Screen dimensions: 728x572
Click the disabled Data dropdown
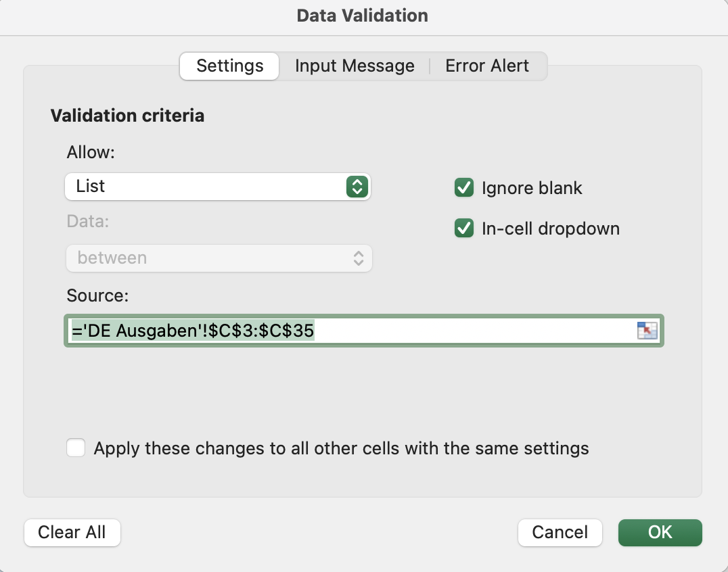tap(218, 258)
